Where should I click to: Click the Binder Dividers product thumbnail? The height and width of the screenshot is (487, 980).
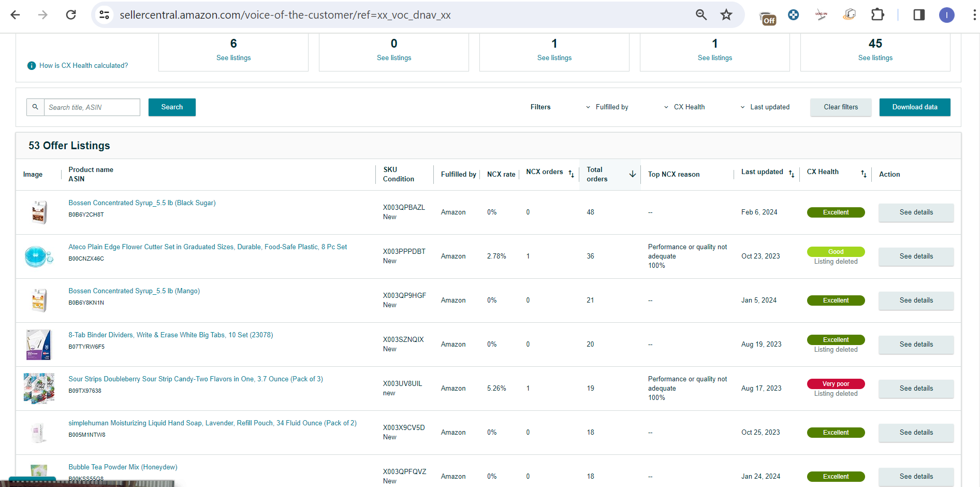(39, 345)
